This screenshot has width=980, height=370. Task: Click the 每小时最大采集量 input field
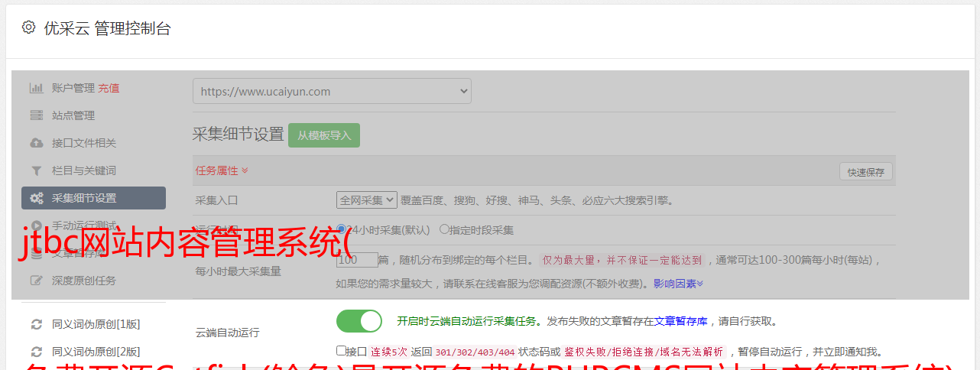pos(357,259)
